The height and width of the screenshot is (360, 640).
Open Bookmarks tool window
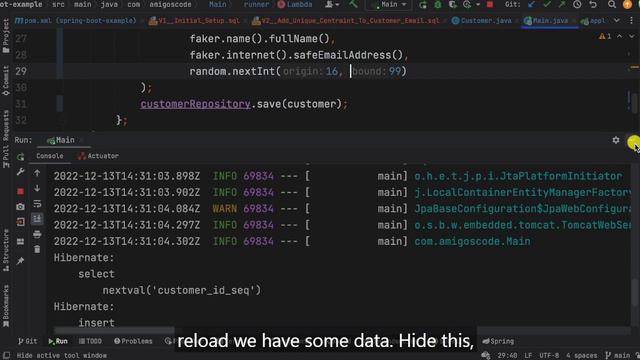pos(6,305)
